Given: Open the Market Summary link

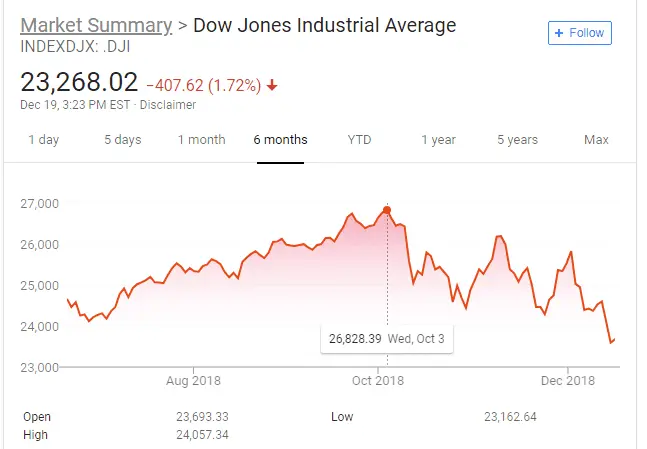Looking at the screenshot, I should click(93, 25).
